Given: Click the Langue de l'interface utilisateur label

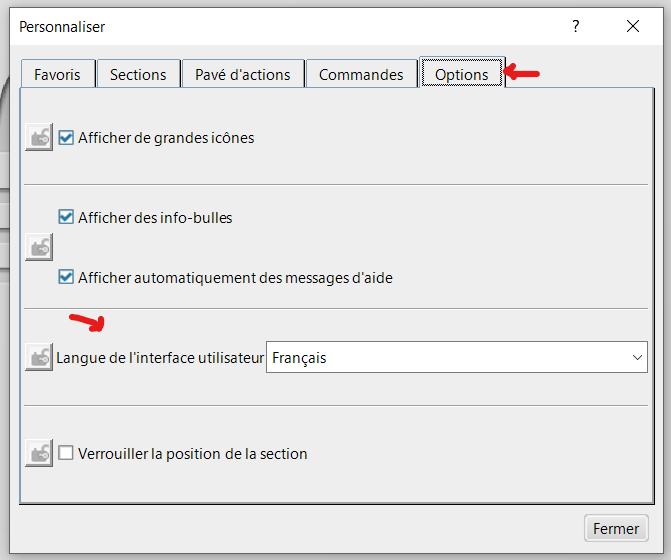Looking at the screenshot, I should 160,357.
